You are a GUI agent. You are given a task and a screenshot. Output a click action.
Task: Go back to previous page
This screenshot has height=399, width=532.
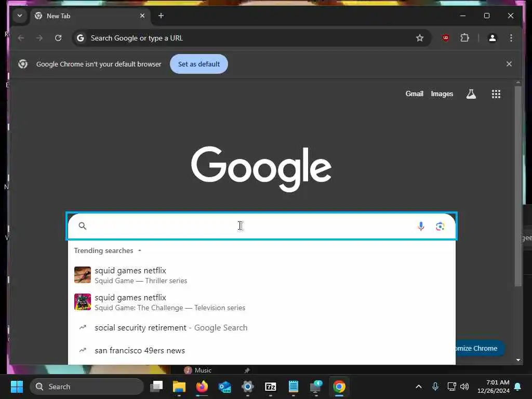[x=21, y=38]
